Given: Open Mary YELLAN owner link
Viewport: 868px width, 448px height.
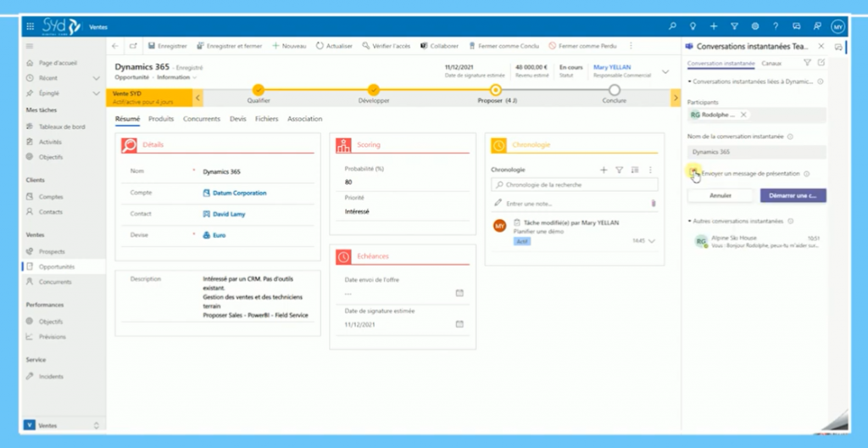Looking at the screenshot, I should pyautogui.click(x=612, y=67).
